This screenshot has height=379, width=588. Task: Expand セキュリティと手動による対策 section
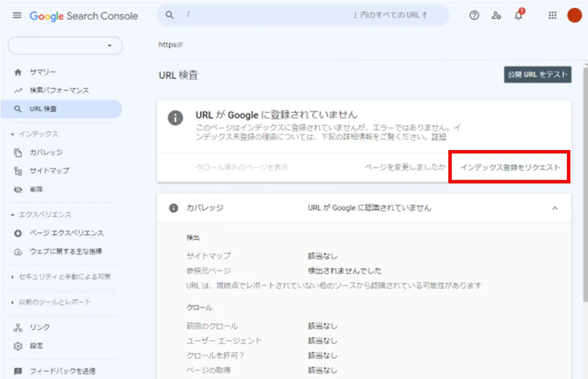click(63, 277)
